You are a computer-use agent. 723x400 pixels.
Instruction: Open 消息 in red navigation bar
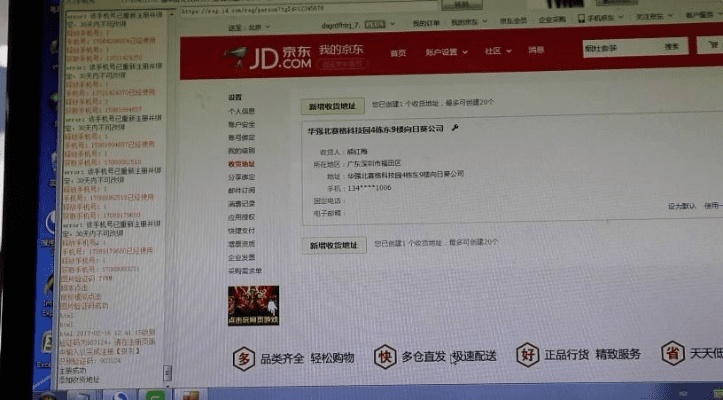pos(536,49)
